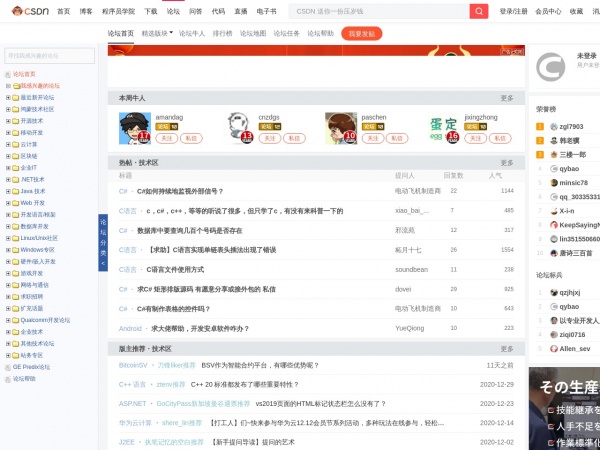This screenshot has width=600, height=450.
Task: Switch to the 论坛地图 tab
Action: coord(253,34)
